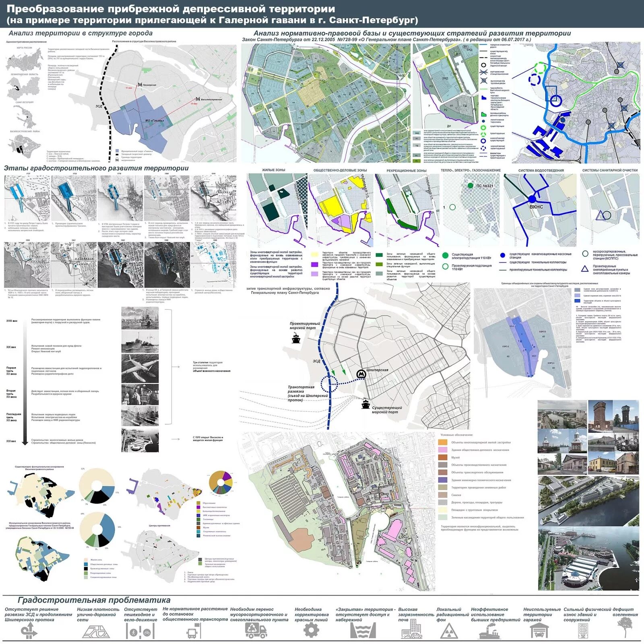Click the Шкиперская metro station icon
Viewport: 644px width, 644px height.
(x=361, y=374)
